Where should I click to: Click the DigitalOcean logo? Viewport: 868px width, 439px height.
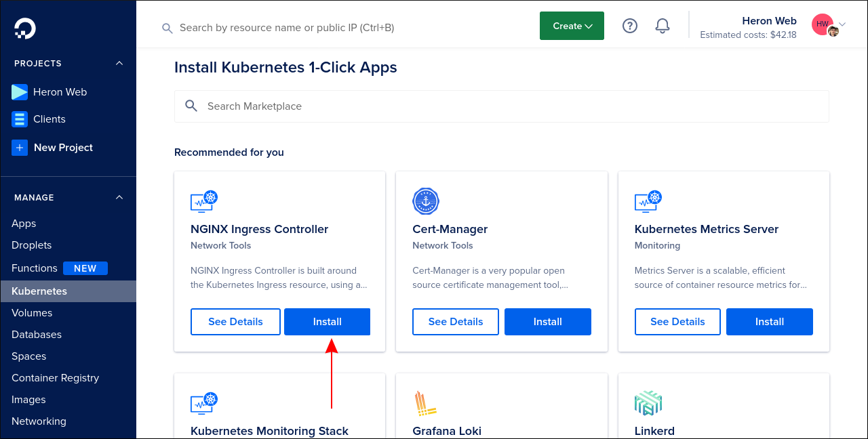pyautogui.click(x=24, y=27)
